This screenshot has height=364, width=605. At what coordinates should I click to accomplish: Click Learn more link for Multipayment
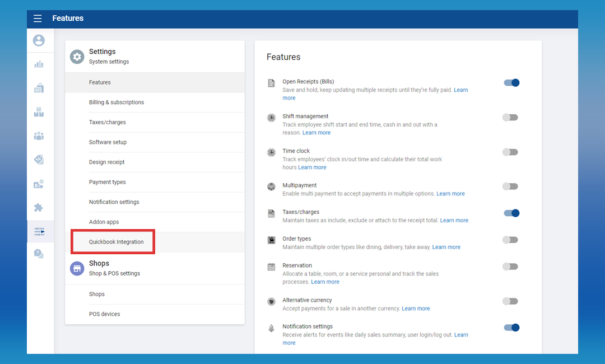click(x=450, y=194)
